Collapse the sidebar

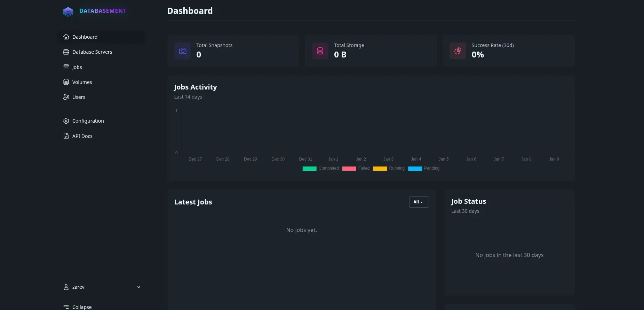[x=78, y=307]
